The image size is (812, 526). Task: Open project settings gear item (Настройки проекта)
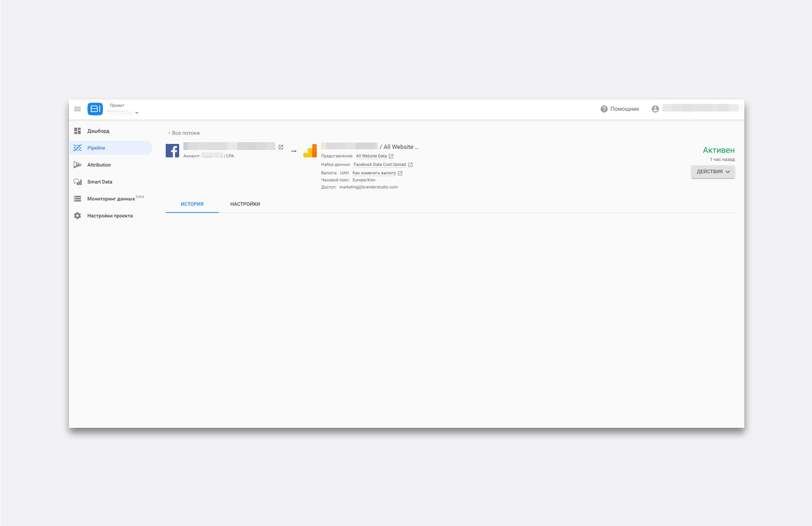[x=110, y=216]
